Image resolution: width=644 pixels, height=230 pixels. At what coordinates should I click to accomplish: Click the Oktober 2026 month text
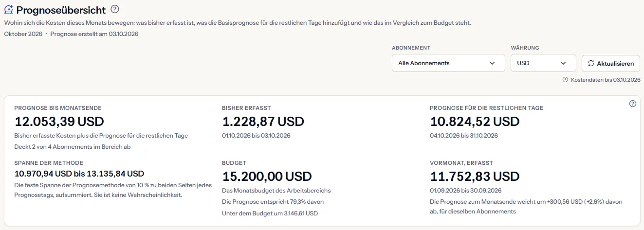tap(23, 34)
